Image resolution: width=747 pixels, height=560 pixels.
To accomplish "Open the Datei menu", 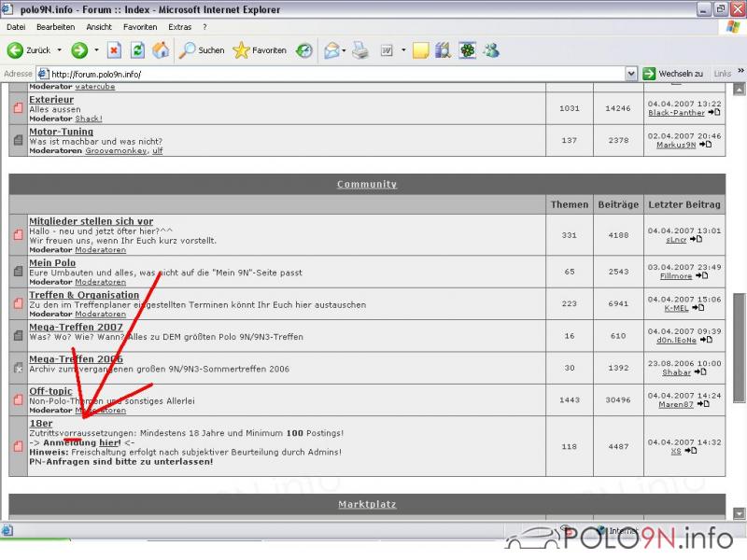I will point(16,27).
